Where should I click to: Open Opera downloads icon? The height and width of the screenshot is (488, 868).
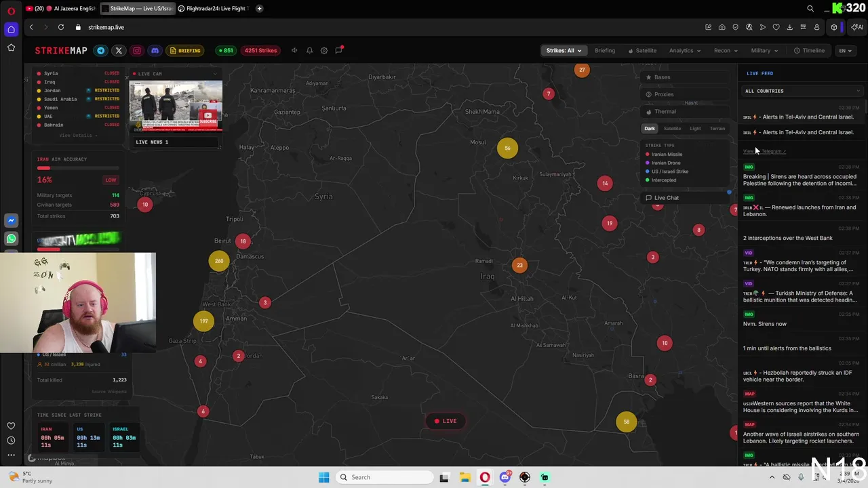[790, 27]
